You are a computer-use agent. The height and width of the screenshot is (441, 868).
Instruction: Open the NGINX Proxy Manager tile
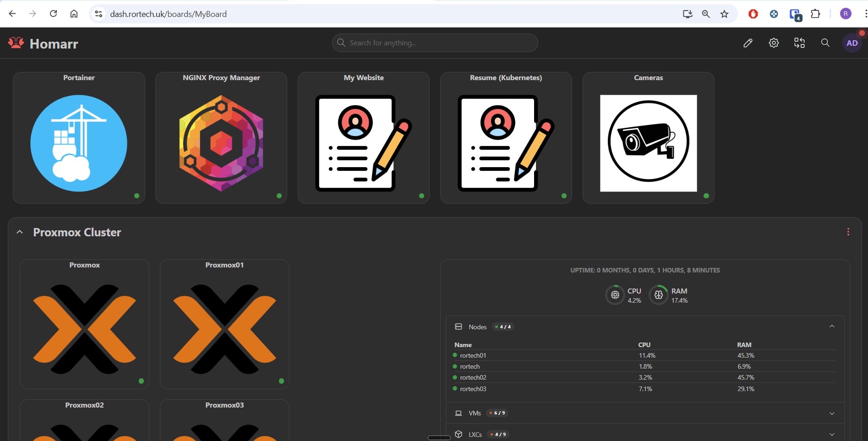[x=221, y=137]
